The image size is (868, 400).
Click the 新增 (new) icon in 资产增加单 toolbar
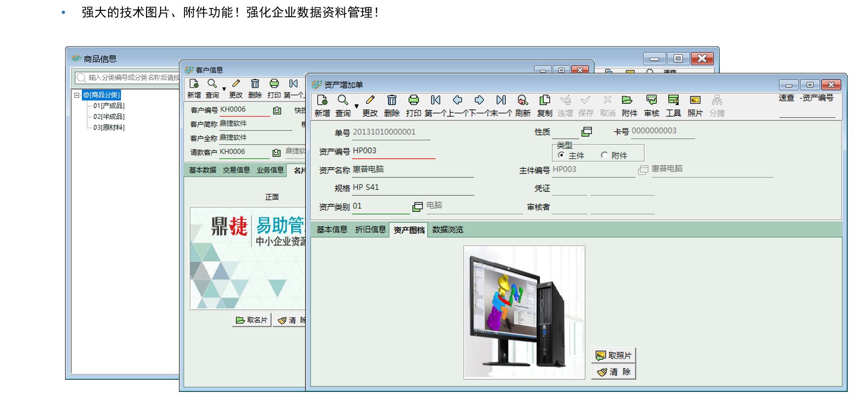coord(322,100)
